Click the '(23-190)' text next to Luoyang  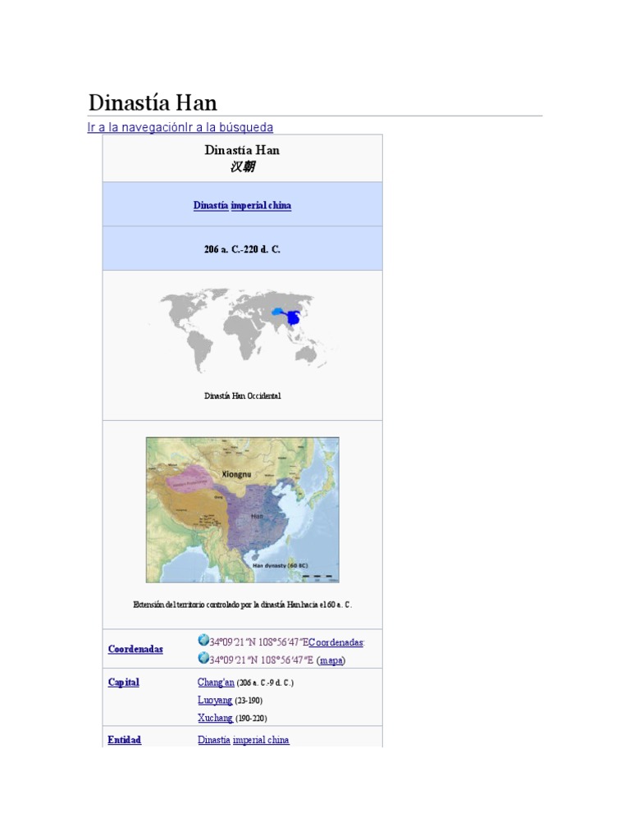coord(249,701)
